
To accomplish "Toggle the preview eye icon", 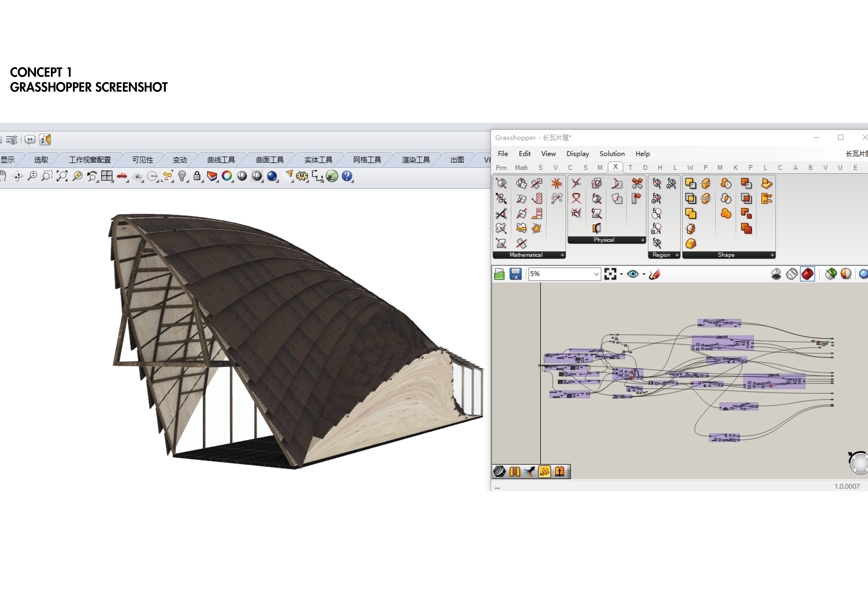I will pyautogui.click(x=632, y=274).
